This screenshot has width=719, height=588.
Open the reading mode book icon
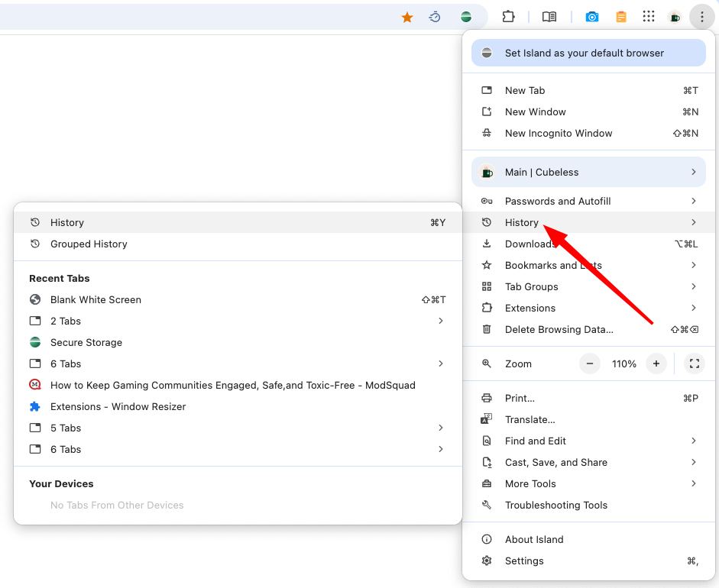[549, 17]
